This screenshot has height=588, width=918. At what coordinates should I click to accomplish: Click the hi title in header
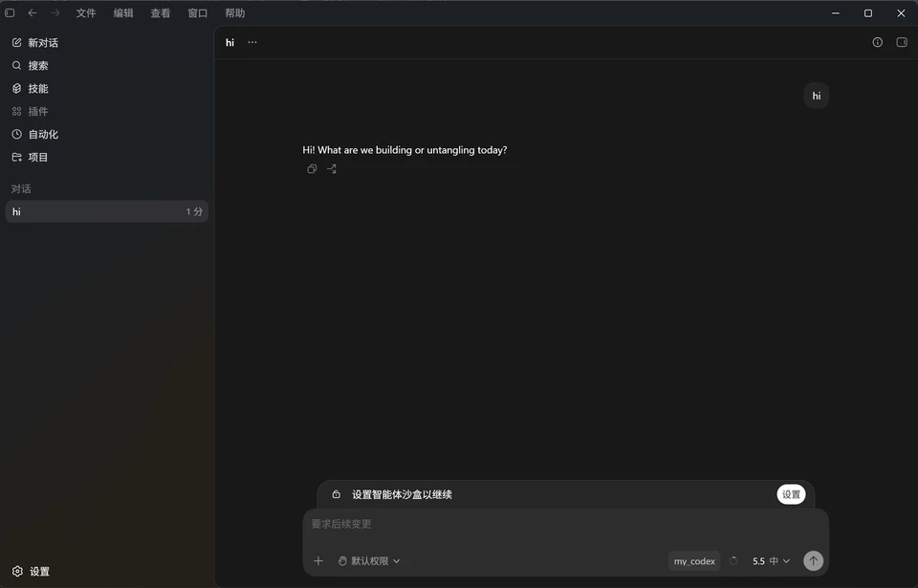pyautogui.click(x=229, y=42)
